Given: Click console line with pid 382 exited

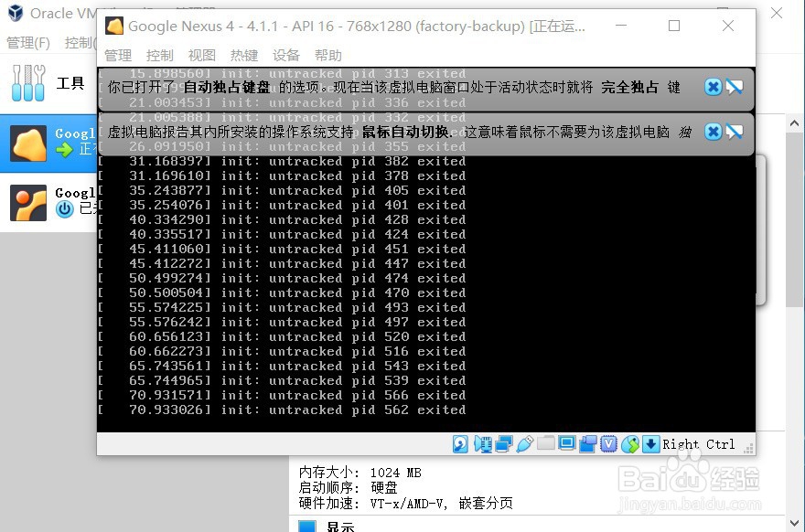Looking at the screenshot, I should click(283, 161).
